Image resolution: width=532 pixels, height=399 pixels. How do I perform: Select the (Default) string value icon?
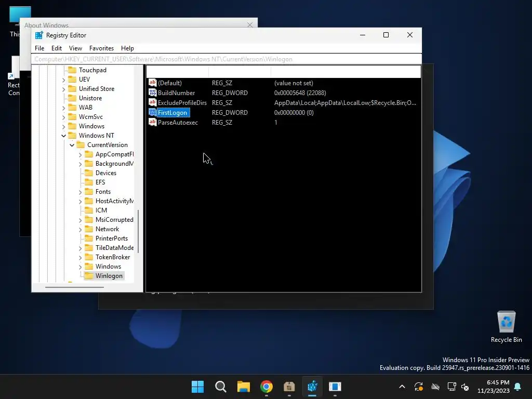[x=152, y=83]
